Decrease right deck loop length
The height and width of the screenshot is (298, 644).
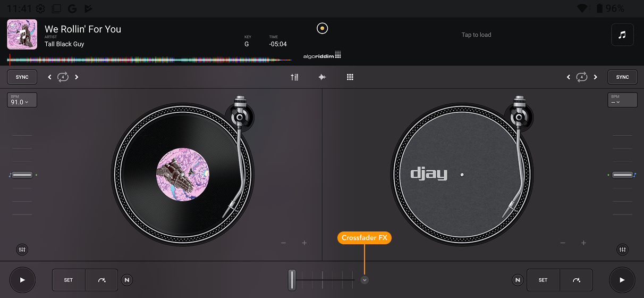click(569, 77)
